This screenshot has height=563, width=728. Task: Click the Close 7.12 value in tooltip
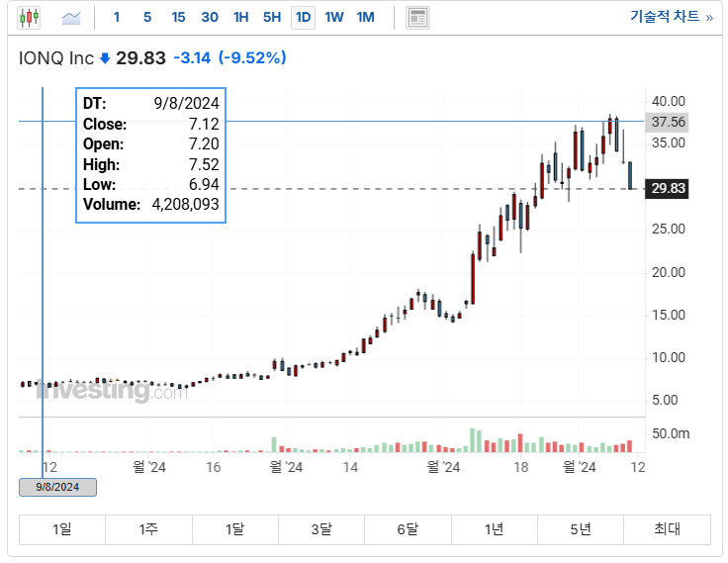pos(204,124)
